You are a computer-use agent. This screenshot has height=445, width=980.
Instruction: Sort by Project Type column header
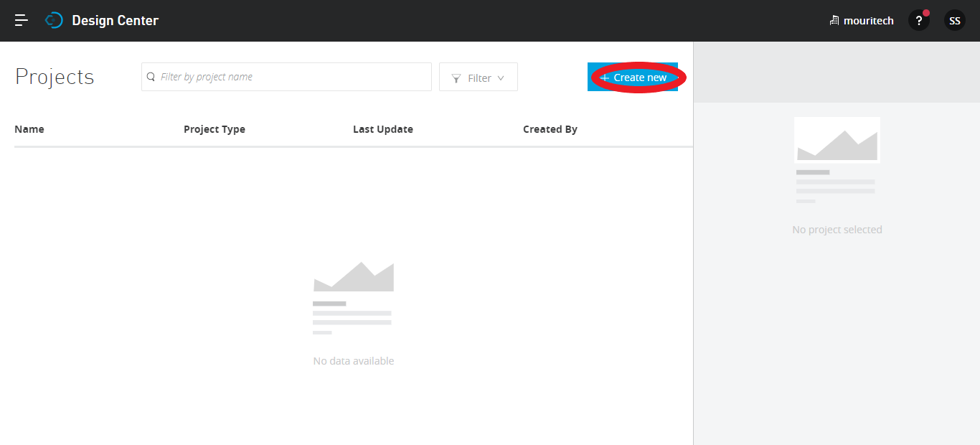click(x=215, y=129)
